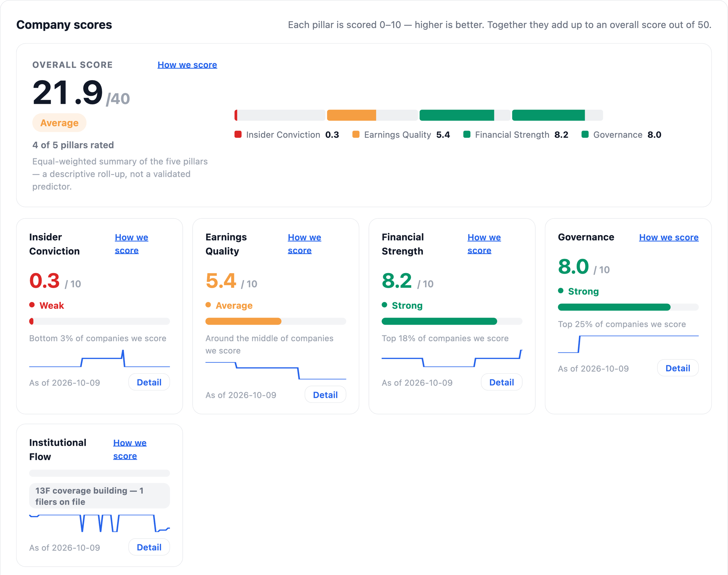Viewport: 728px width, 575px height.
Task: Open Governance 'How we score' link
Action: [669, 237]
